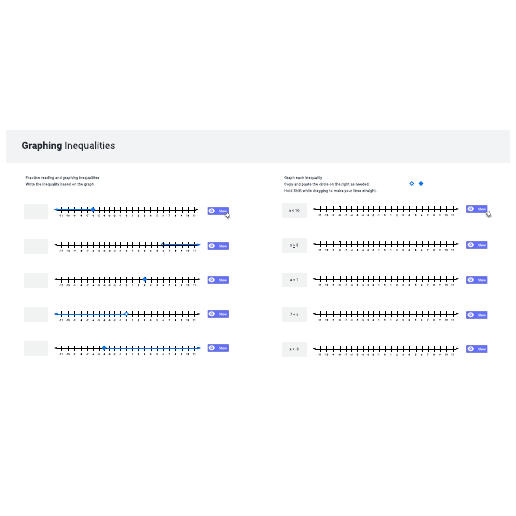
Task: Click first empty answer box on left
Action: coord(36,211)
